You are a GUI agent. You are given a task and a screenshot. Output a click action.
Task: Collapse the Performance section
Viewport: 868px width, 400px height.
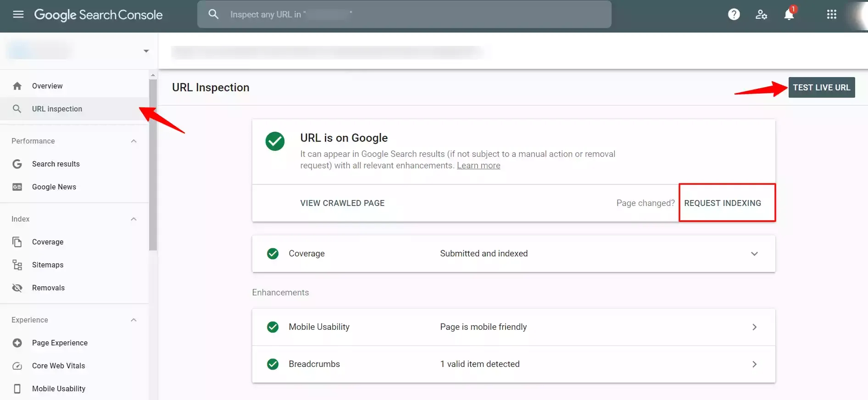pyautogui.click(x=134, y=141)
